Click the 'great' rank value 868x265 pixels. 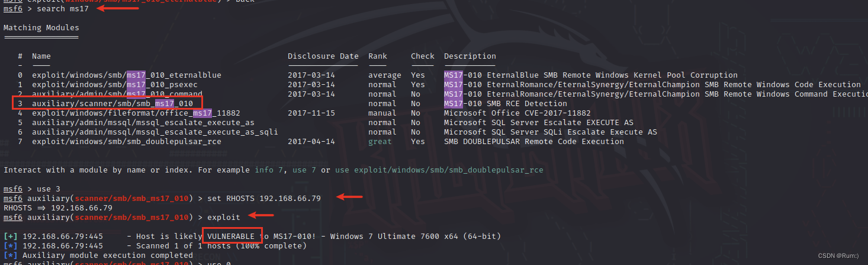click(380, 142)
